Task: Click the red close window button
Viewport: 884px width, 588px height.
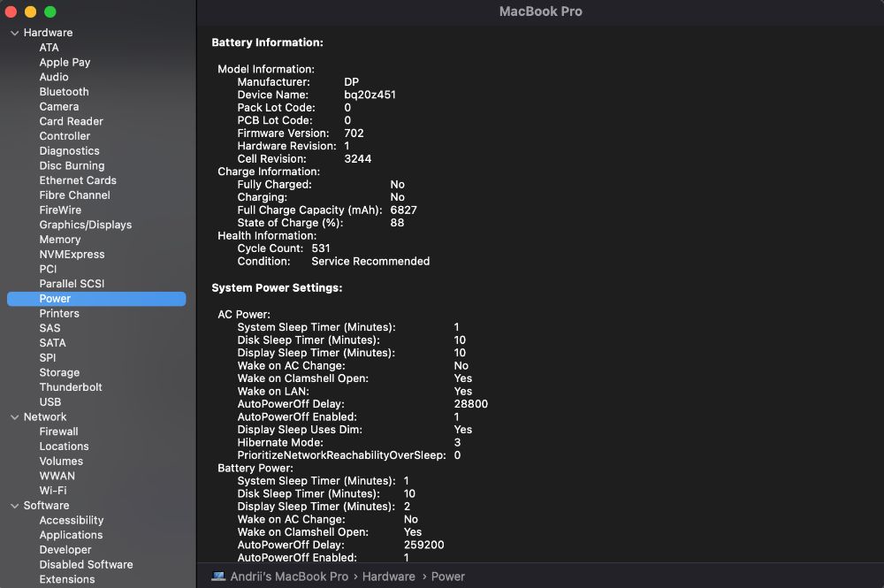Action: 11,11
